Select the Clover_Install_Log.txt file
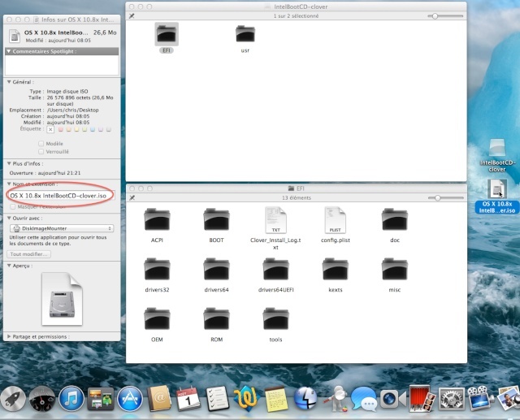 pos(275,220)
